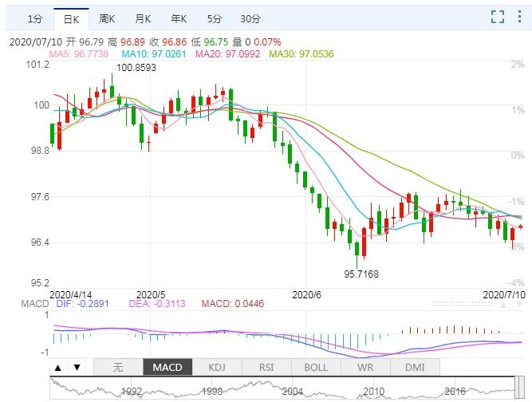Click the MA20: 97.0992 legend label

tap(228, 54)
